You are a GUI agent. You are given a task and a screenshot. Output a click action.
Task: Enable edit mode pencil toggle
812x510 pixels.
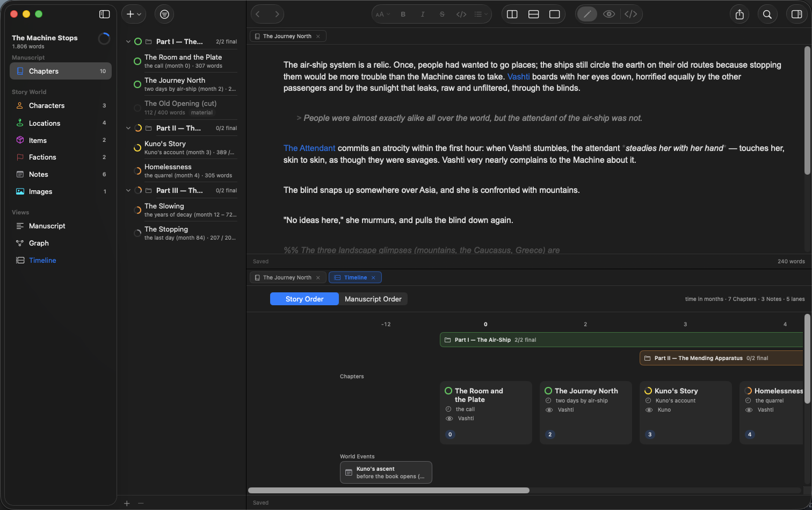tap(587, 15)
